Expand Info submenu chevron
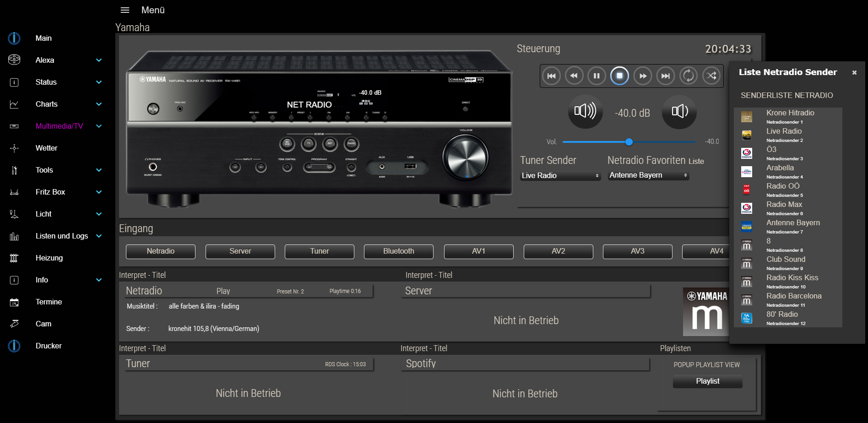Screen dimensions: 868x423 pyautogui.click(x=99, y=280)
